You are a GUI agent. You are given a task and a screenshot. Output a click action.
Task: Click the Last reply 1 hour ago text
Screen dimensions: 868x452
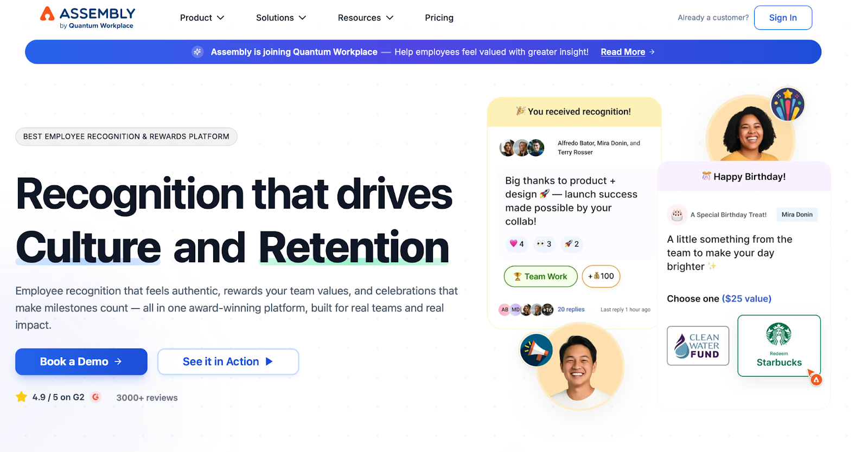click(625, 310)
